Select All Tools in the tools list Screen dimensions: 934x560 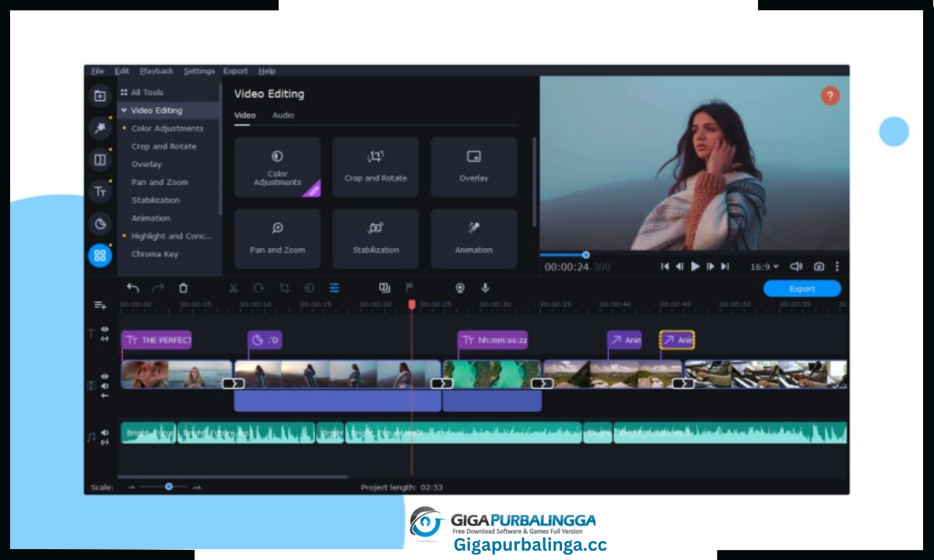click(x=147, y=92)
